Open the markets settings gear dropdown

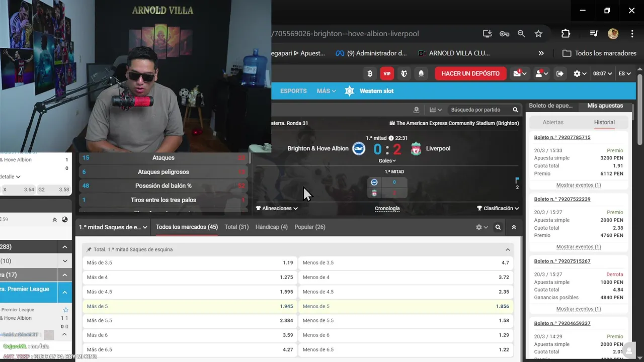tap(482, 227)
